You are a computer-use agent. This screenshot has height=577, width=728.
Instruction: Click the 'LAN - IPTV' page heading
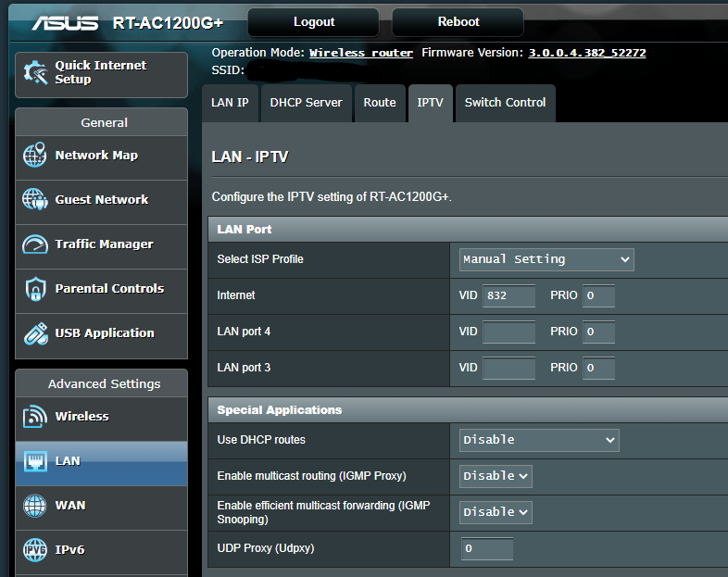click(250, 157)
